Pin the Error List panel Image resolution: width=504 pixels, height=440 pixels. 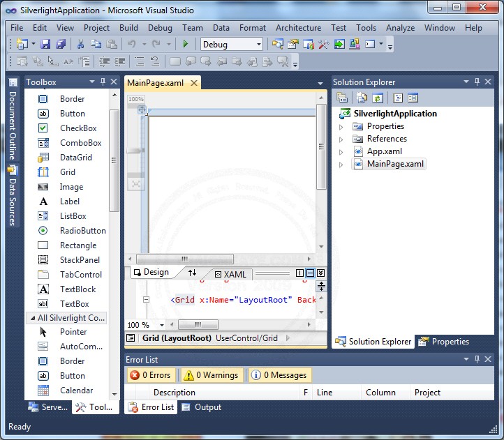coord(477,359)
